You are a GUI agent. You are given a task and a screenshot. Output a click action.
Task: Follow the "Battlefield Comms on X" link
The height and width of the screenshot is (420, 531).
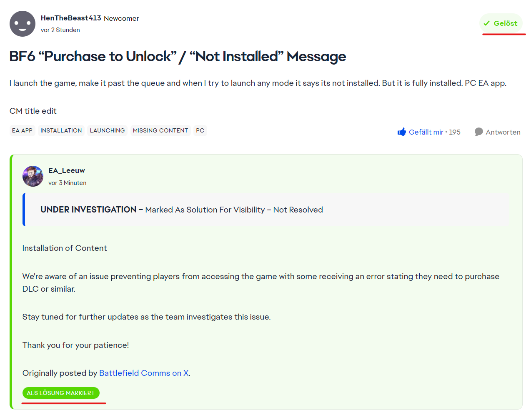[x=144, y=373]
